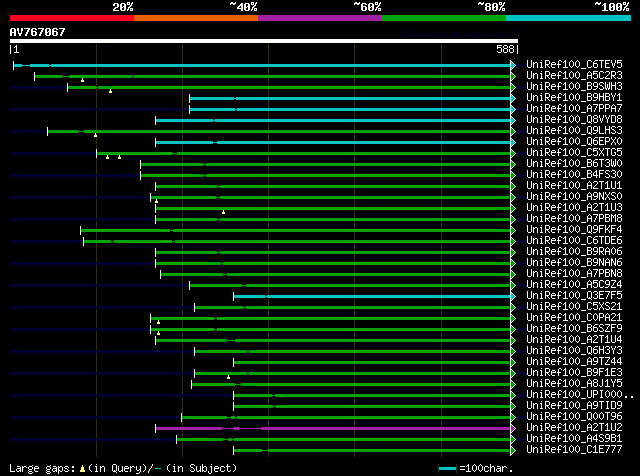Viewport: 640px width, 476px height.
Task: Select the UniRef100_Q8VYD8 label
Action: (574, 120)
